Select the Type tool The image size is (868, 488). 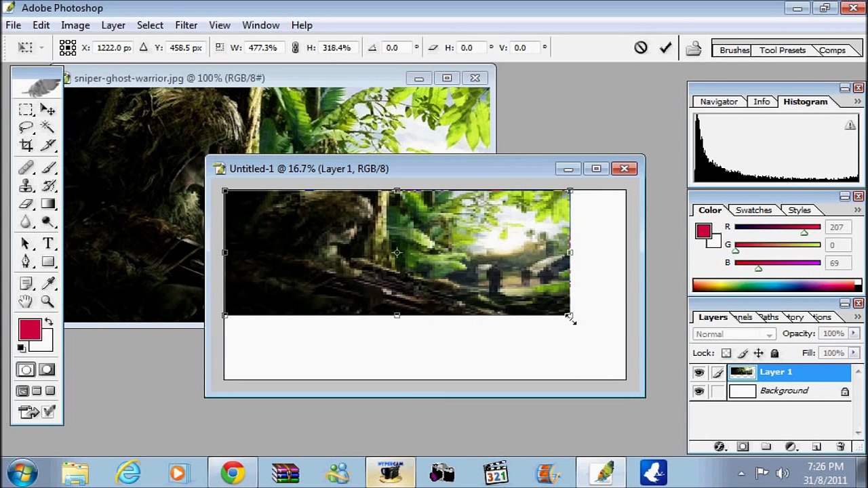(x=47, y=243)
